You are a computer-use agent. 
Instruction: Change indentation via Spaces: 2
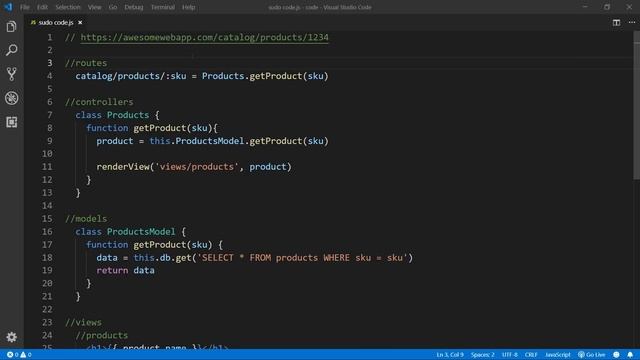482,355
